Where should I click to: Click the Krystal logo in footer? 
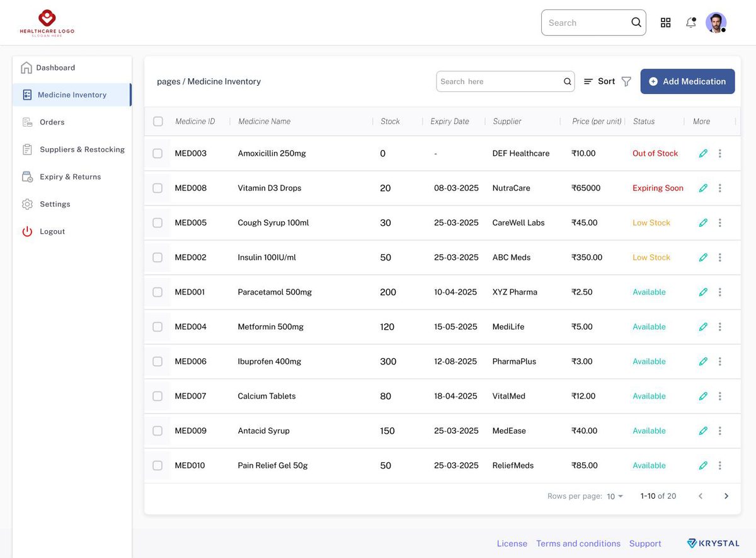tap(713, 543)
